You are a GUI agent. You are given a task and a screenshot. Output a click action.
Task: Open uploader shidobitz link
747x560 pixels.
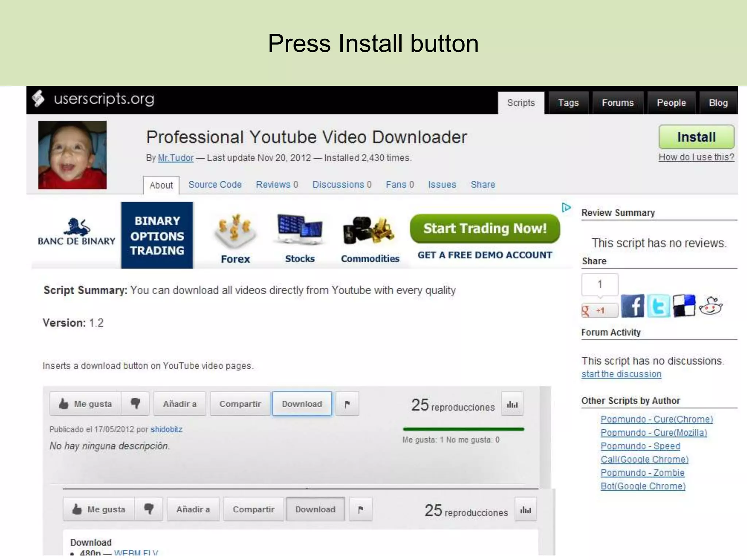click(x=166, y=429)
